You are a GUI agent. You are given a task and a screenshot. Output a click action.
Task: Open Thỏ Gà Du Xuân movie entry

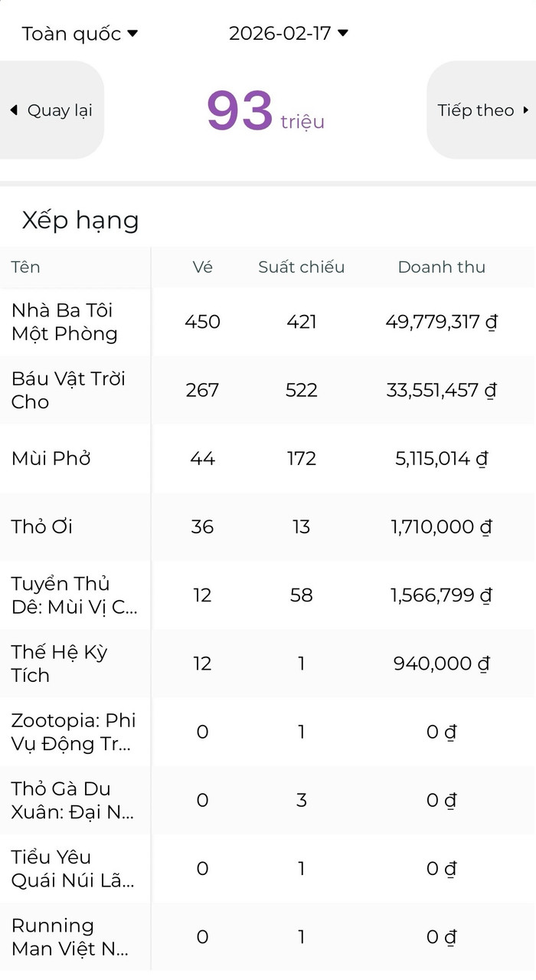[72, 800]
